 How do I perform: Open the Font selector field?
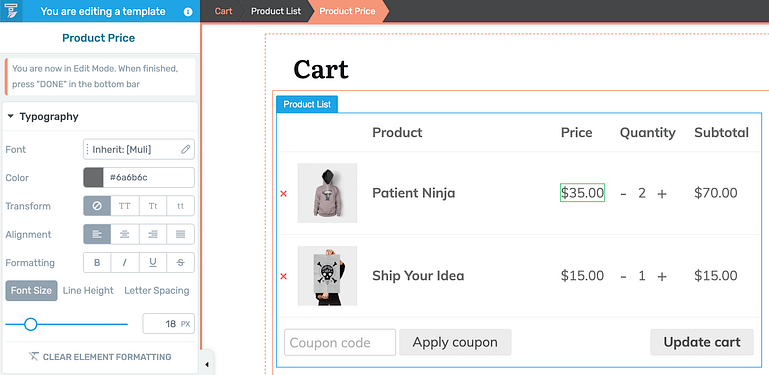tap(139, 150)
